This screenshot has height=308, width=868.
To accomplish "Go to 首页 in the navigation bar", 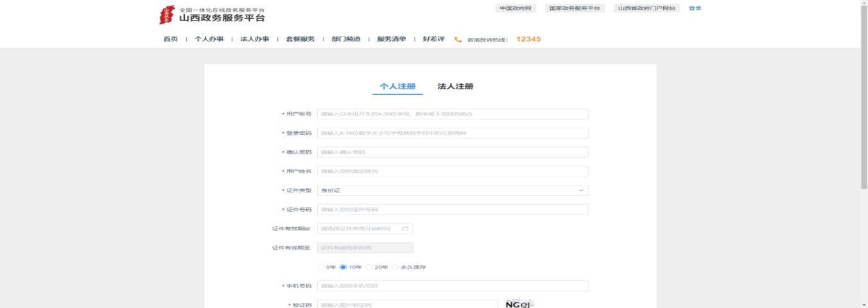I will 171,39.
